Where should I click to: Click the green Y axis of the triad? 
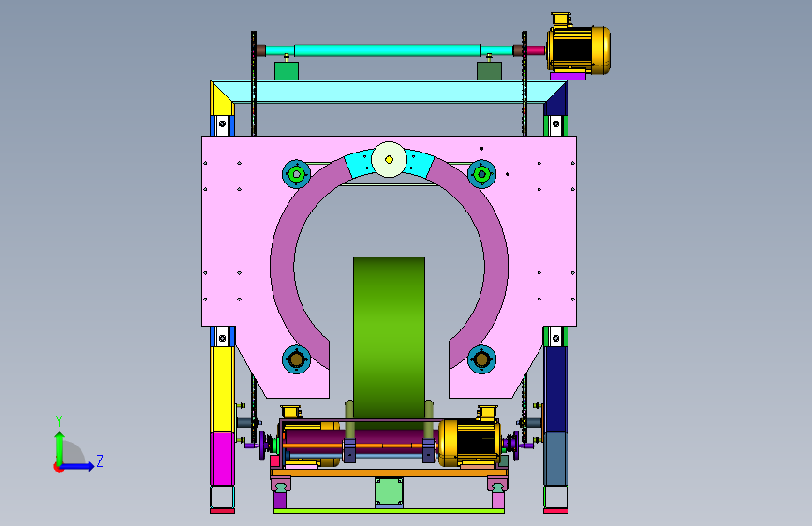point(60,448)
